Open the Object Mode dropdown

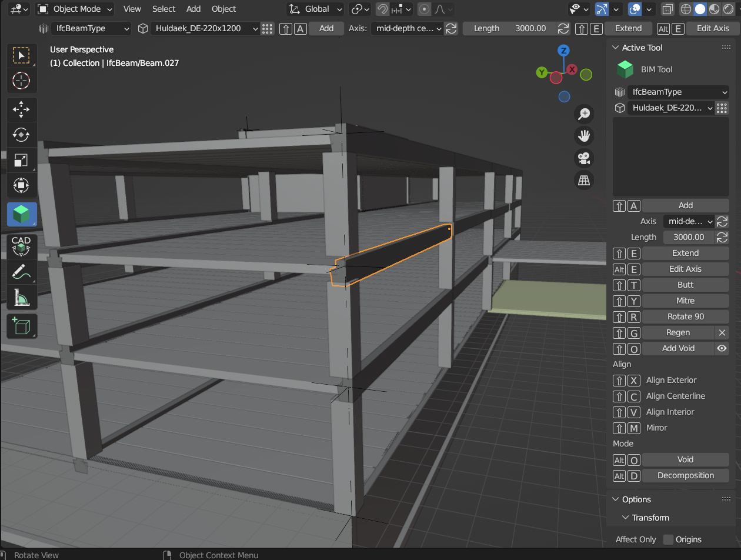pyautogui.click(x=75, y=9)
